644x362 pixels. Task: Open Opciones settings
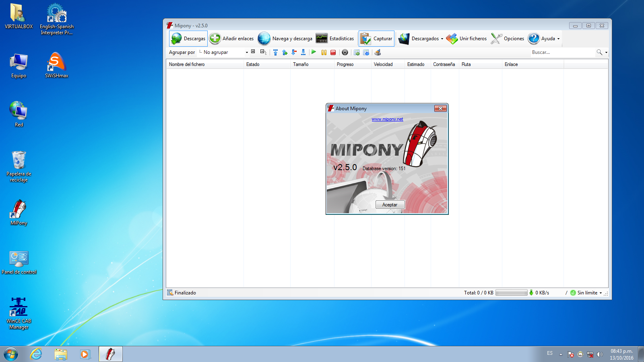click(508, 39)
